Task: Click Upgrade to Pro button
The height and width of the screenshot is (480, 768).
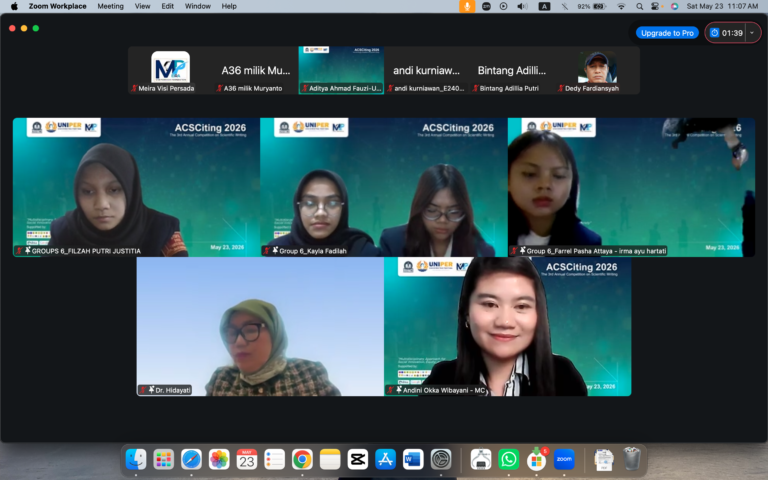Action: [x=667, y=33]
